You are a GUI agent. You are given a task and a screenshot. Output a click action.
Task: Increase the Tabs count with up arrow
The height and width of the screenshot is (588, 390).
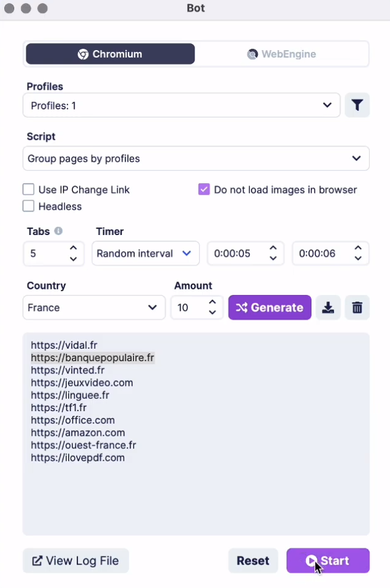point(74,248)
